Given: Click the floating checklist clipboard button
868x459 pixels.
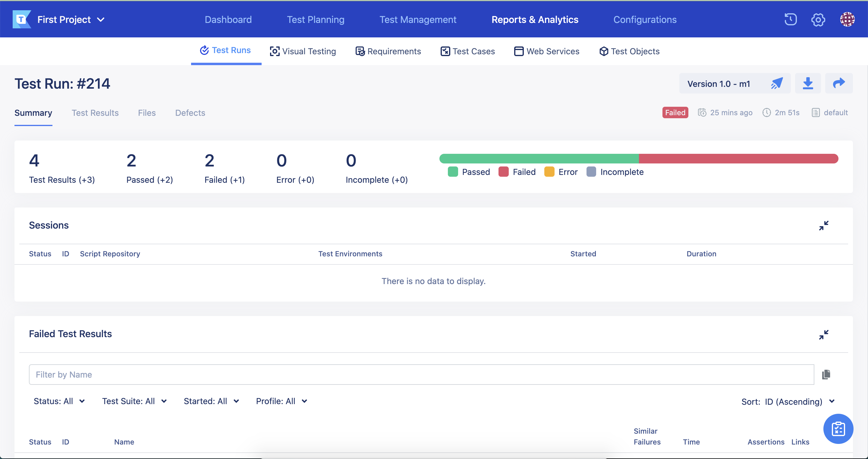Looking at the screenshot, I should pyautogui.click(x=838, y=429).
